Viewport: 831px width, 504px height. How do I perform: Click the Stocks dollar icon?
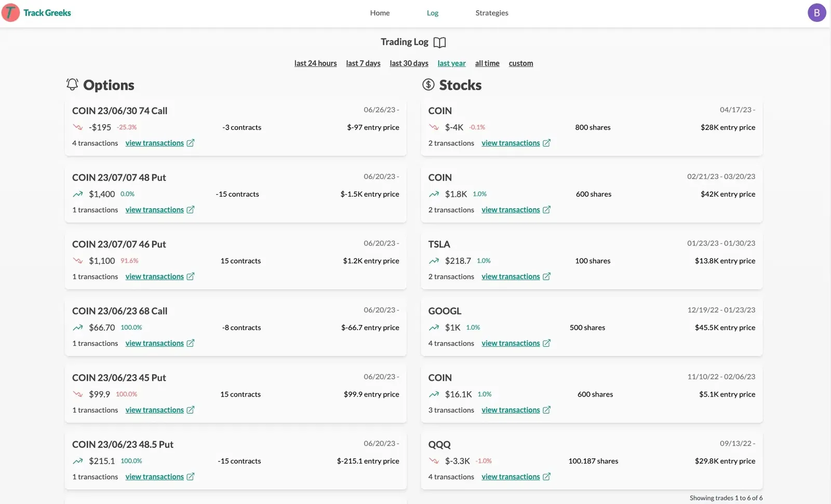coord(428,84)
